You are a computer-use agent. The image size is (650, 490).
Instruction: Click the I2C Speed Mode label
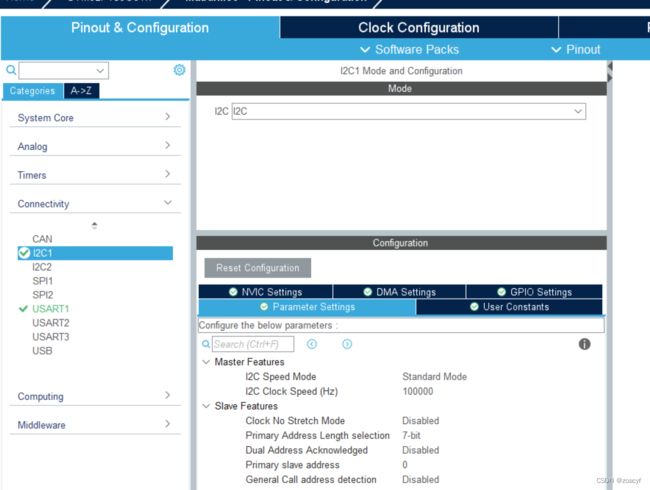tap(281, 376)
